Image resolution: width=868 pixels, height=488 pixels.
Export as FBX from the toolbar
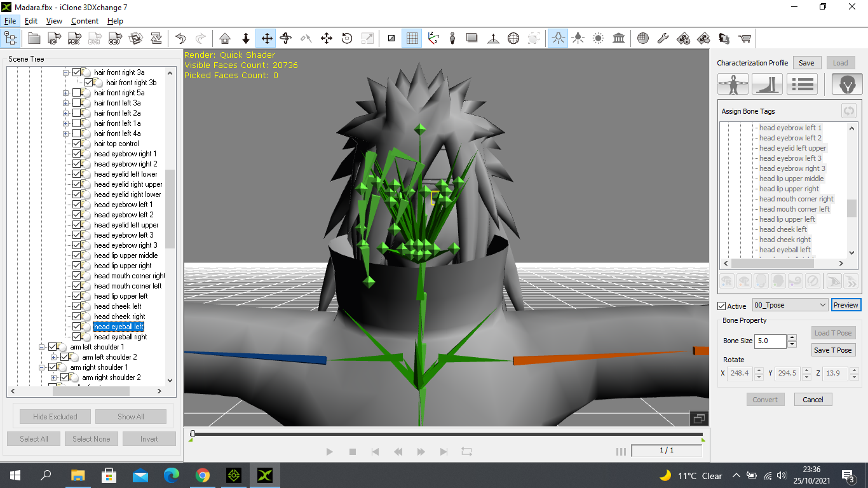(74, 39)
